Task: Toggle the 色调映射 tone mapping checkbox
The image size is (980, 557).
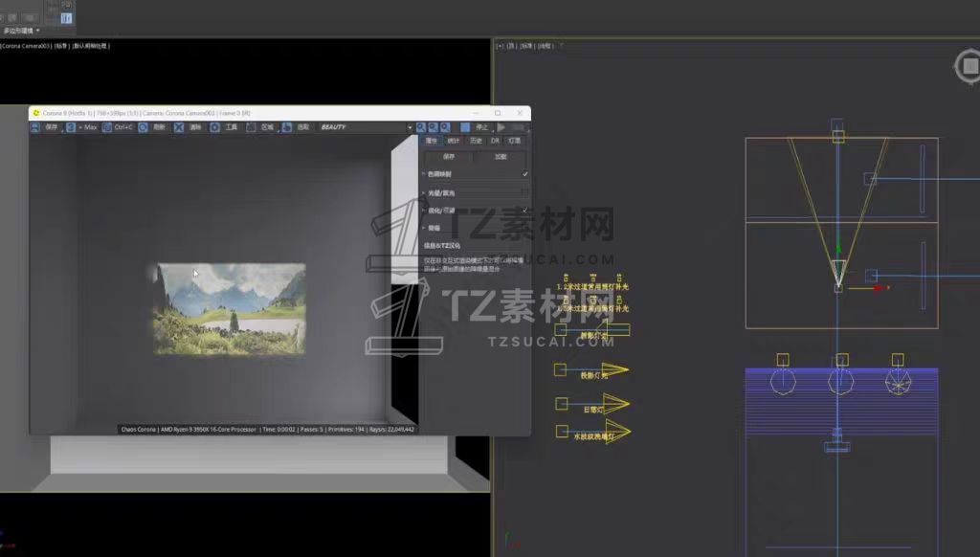Action: 524,174
